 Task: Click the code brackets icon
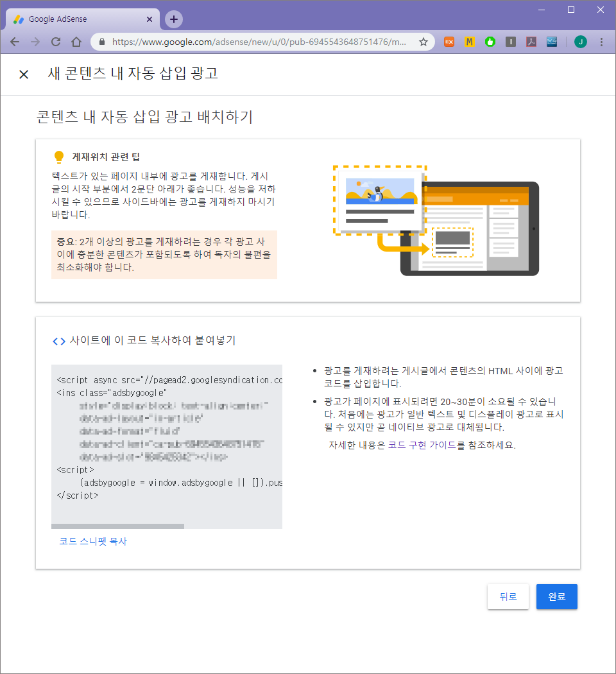59,341
